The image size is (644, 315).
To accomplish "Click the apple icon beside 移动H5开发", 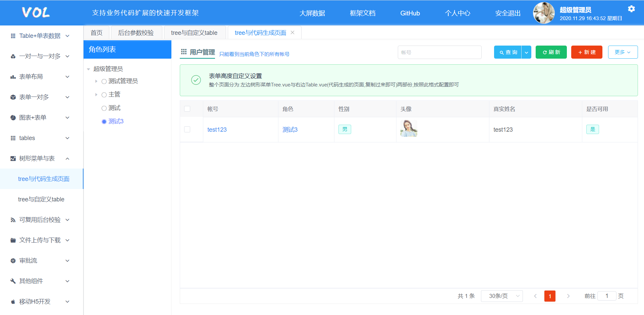I will click(13, 302).
